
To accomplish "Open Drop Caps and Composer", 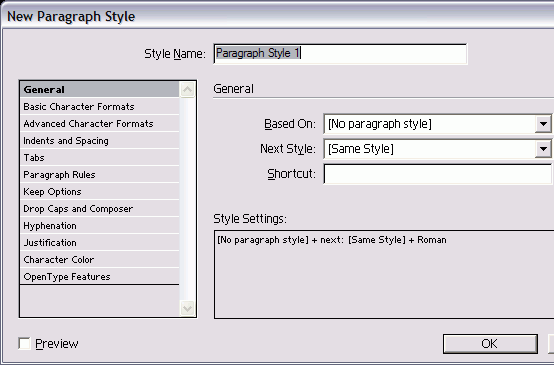I will [x=100, y=208].
